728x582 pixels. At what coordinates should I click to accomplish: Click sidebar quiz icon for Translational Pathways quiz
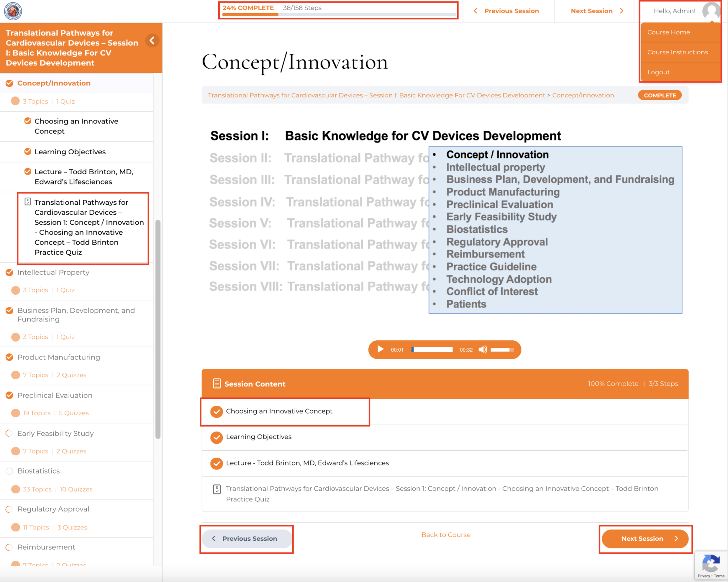pyautogui.click(x=27, y=202)
